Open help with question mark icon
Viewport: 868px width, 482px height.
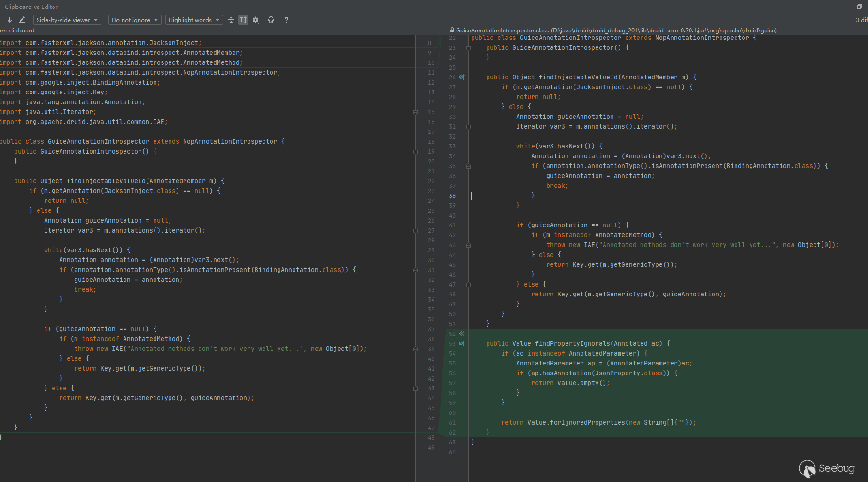pos(287,20)
